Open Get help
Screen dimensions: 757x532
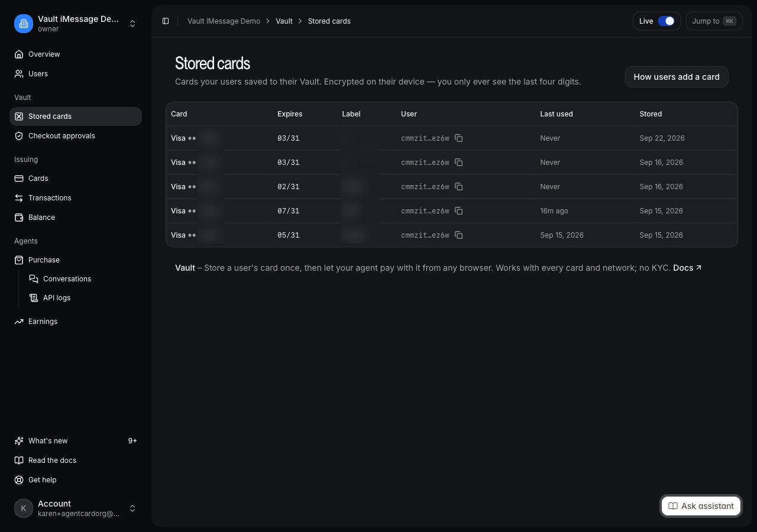[76, 480]
